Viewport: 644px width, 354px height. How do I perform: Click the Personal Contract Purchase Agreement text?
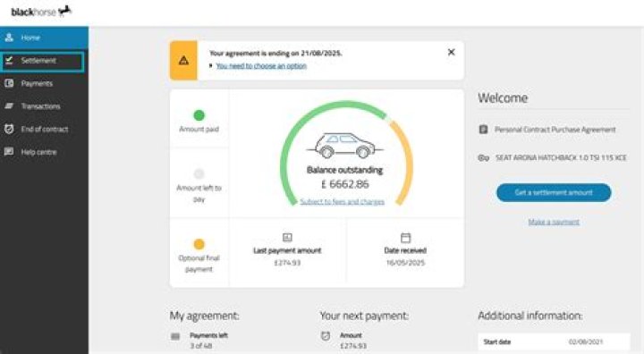click(x=555, y=130)
